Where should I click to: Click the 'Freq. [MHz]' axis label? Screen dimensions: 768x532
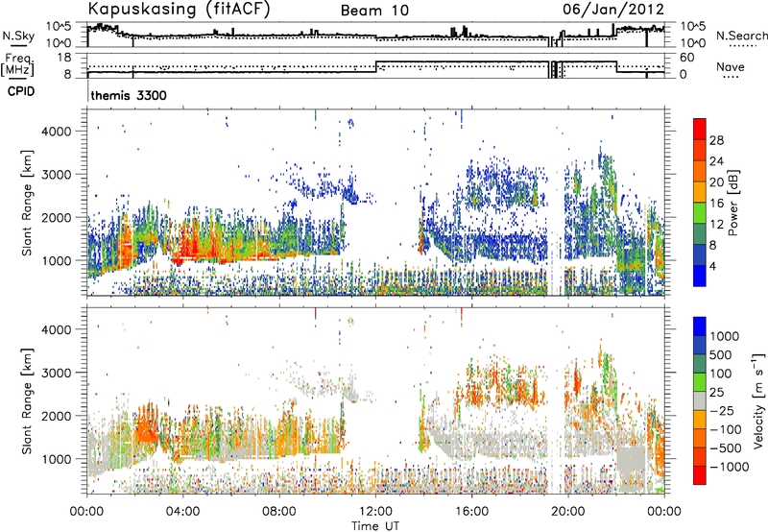coord(17,65)
